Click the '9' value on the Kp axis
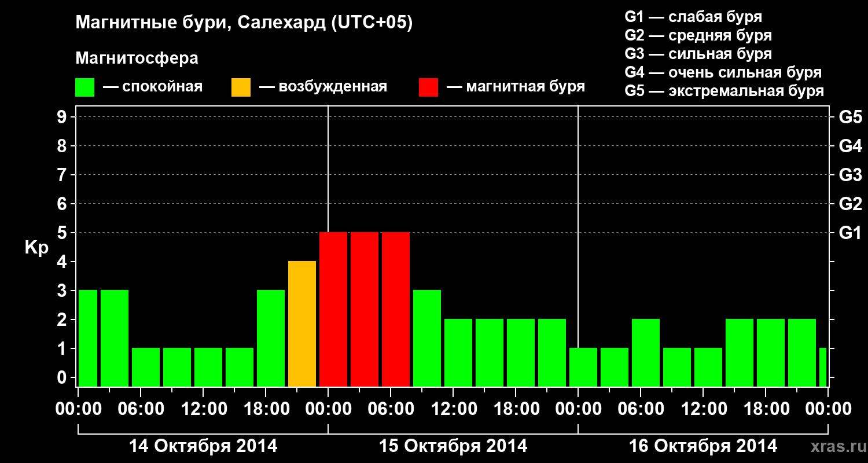Viewport: 868px width, 463px height. pyautogui.click(x=63, y=117)
